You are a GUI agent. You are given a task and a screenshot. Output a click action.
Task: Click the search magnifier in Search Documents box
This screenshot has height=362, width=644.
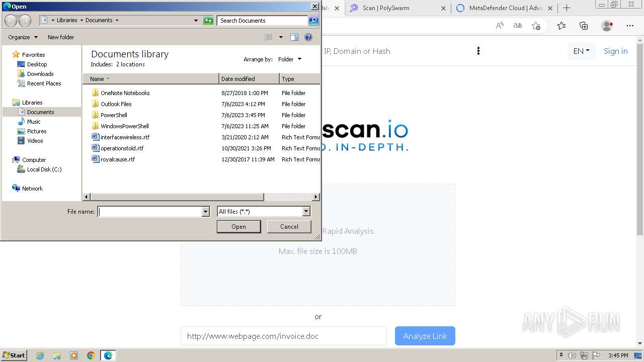[313, 21]
